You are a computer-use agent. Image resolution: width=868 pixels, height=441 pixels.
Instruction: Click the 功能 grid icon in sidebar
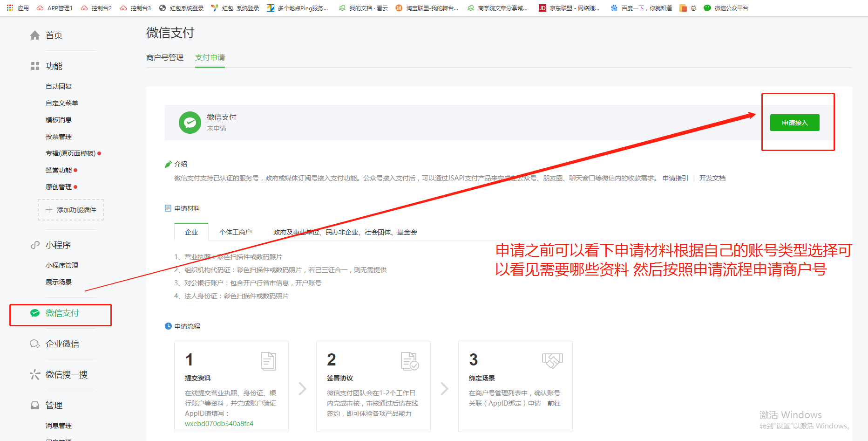(35, 66)
